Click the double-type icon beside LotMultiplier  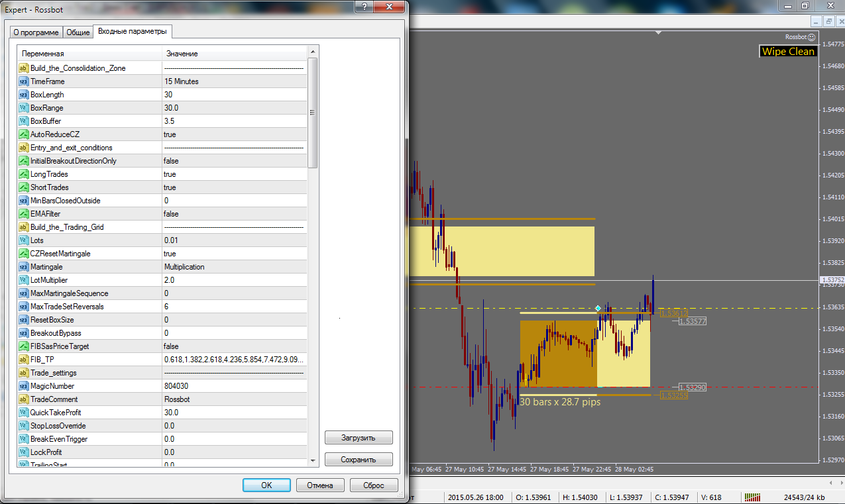pos(24,280)
